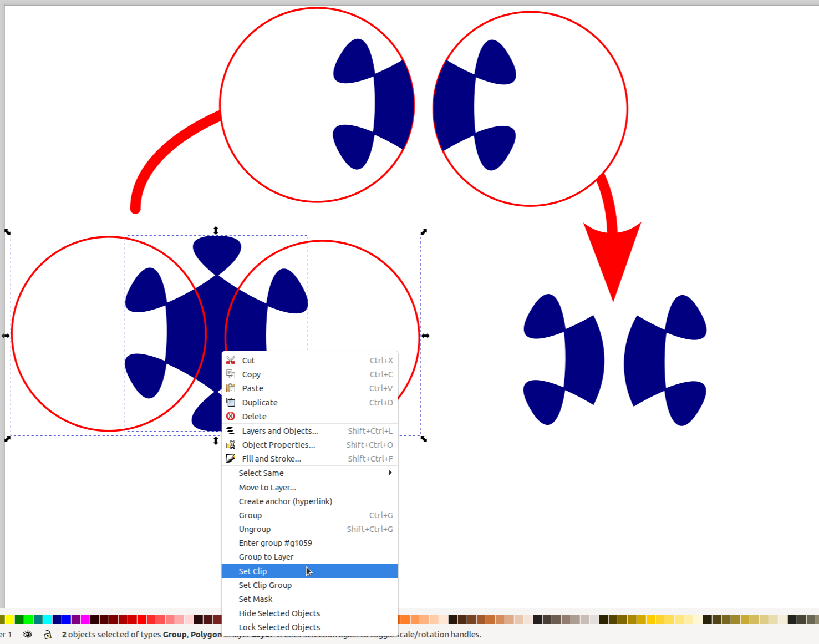Toggle the layer lock icon in status bar
This screenshot has width=819, height=644.
tap(48, 635)
